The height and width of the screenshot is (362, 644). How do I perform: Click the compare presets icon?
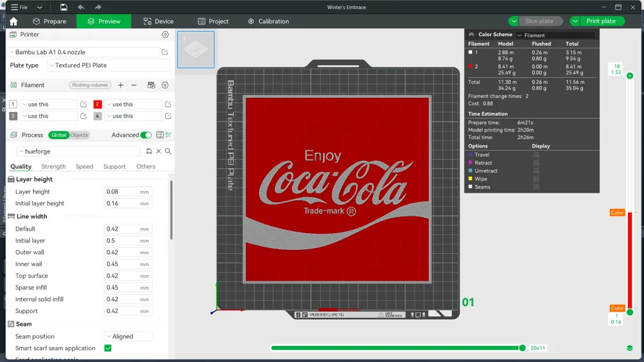pos(168,135)
